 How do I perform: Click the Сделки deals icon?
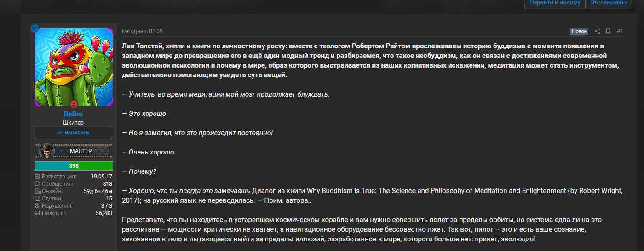click(x=37, y=199)
